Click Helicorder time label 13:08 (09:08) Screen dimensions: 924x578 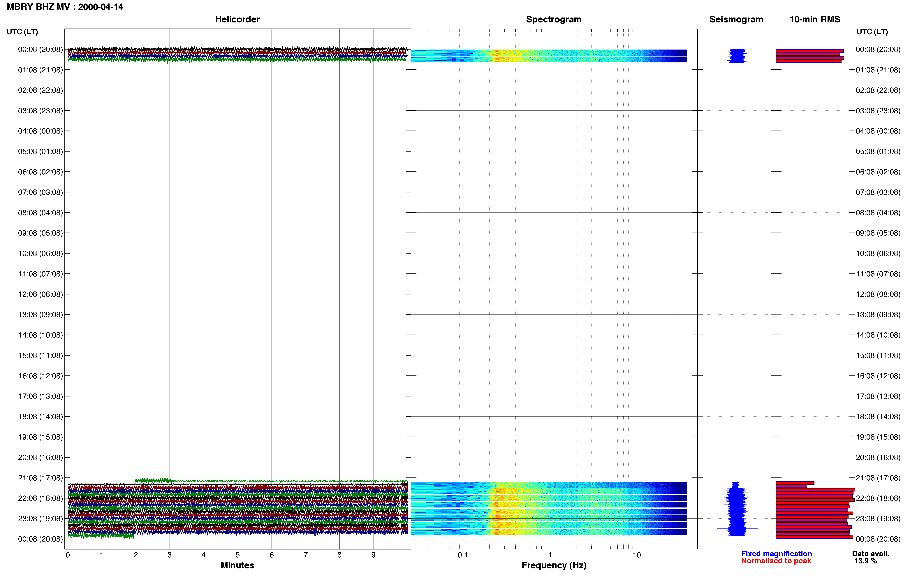[x=41, y=315]
